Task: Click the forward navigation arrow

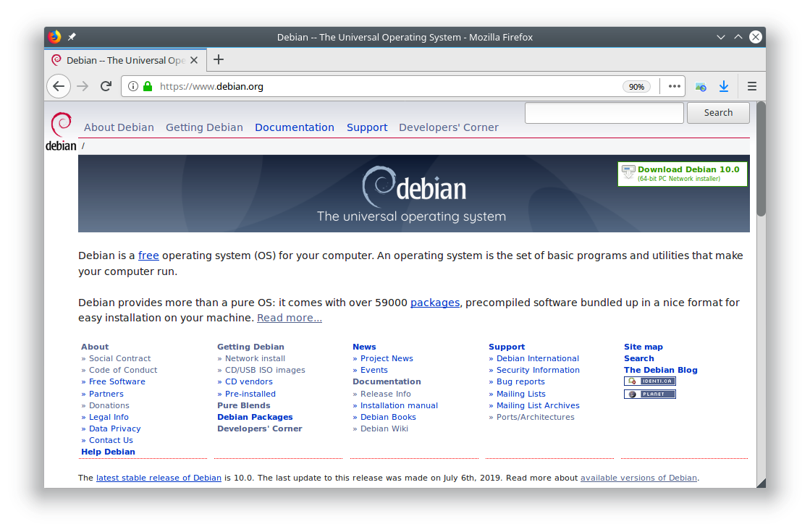Action: pyautogui.click(x=83, y=86)
